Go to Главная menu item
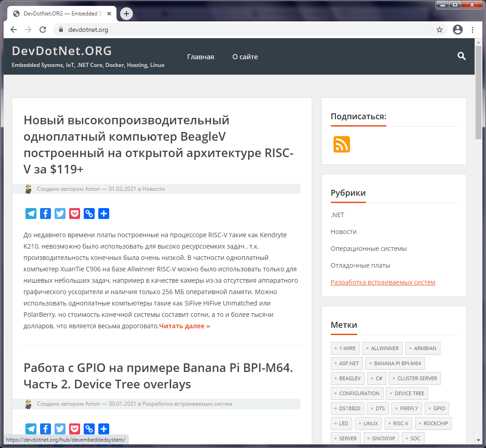This screenshot has height=448, width=486. point(201,57)
